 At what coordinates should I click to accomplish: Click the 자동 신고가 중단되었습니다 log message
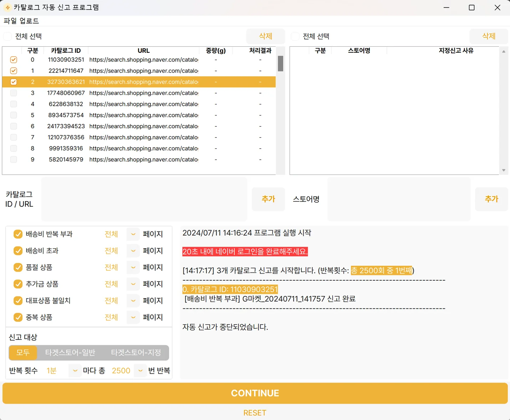[x=225, y=327]
